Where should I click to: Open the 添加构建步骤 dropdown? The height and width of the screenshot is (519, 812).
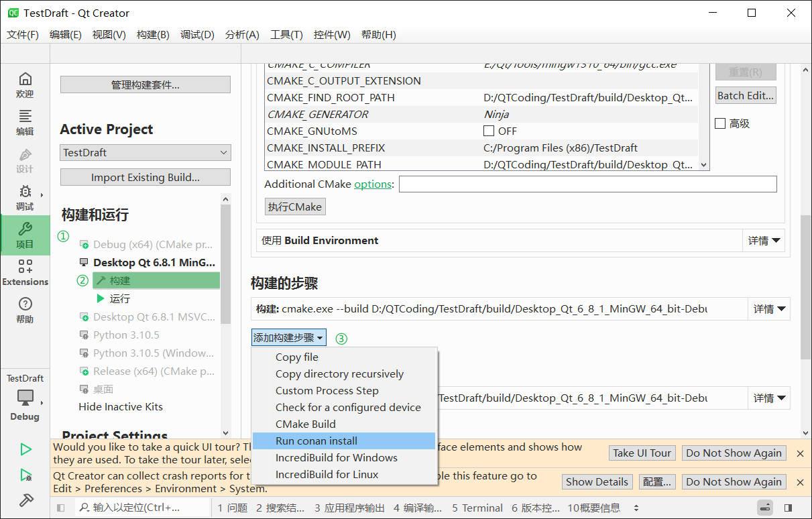tap(288, 338)
